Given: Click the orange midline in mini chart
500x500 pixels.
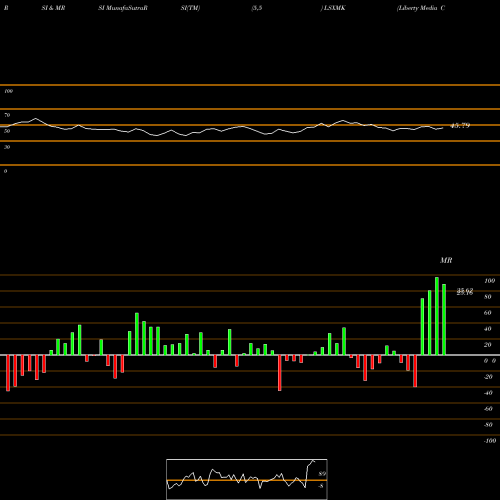Looking at the screenshot, I should click(247, 480).
